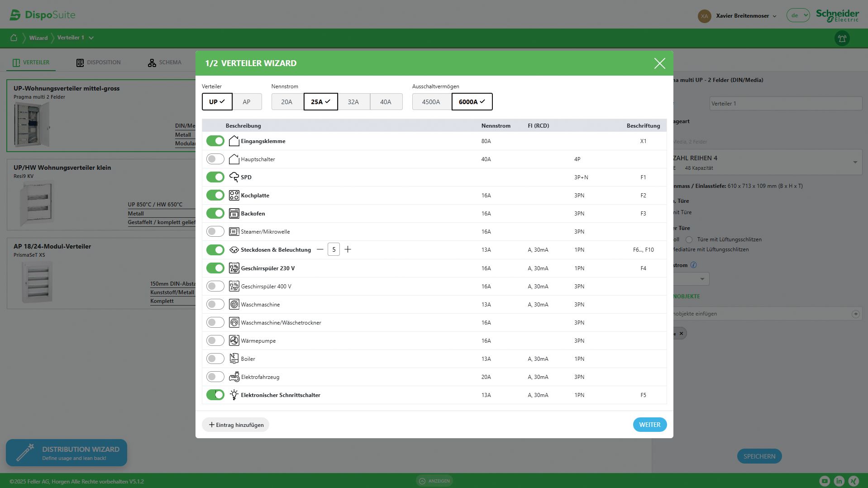Click the Kochplatte hob icon
868x488 pixels.
(234, 196)
